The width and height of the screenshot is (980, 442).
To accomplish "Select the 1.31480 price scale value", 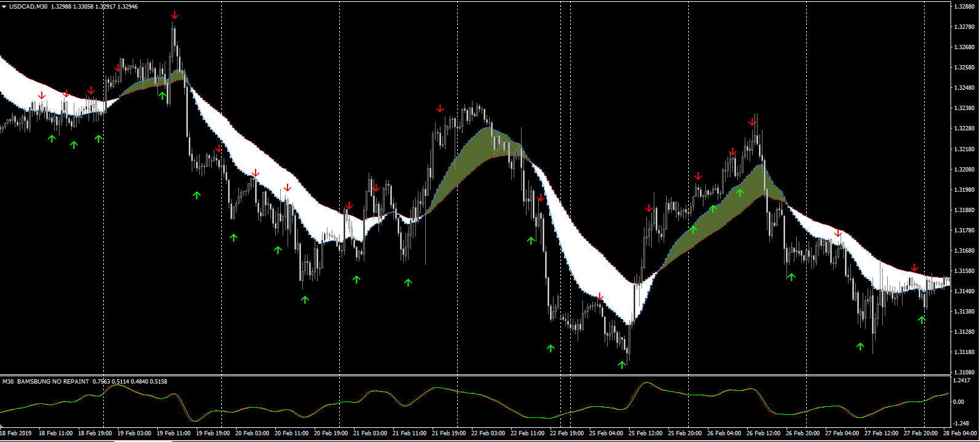I will pyautogui.click(x=963, y=291).
